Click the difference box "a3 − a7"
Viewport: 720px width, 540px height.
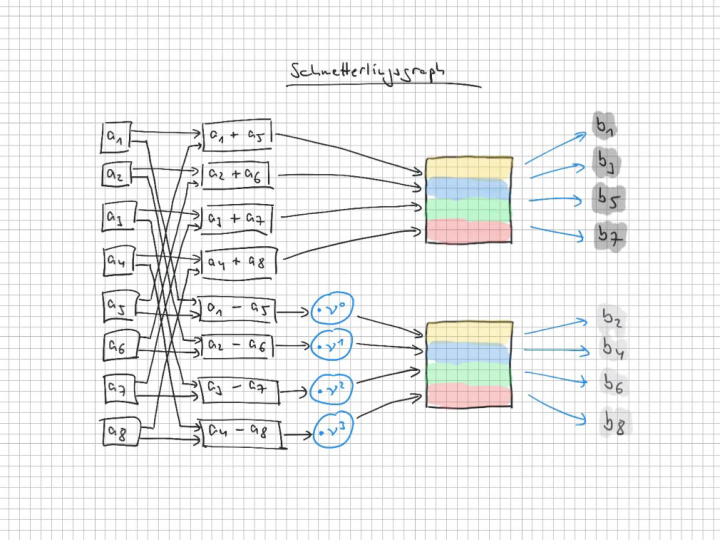tap(238, 390)
